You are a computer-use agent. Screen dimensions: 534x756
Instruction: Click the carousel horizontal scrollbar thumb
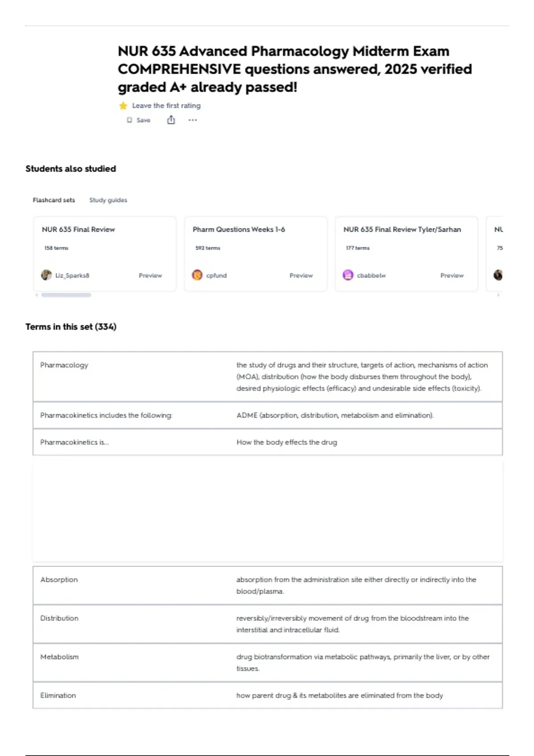[66, 295]
